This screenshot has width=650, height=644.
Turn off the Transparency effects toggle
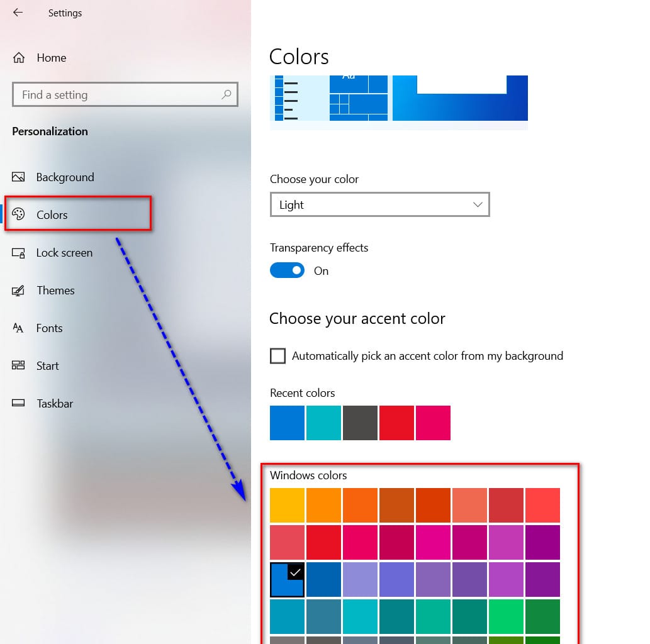tap(288, 270)
